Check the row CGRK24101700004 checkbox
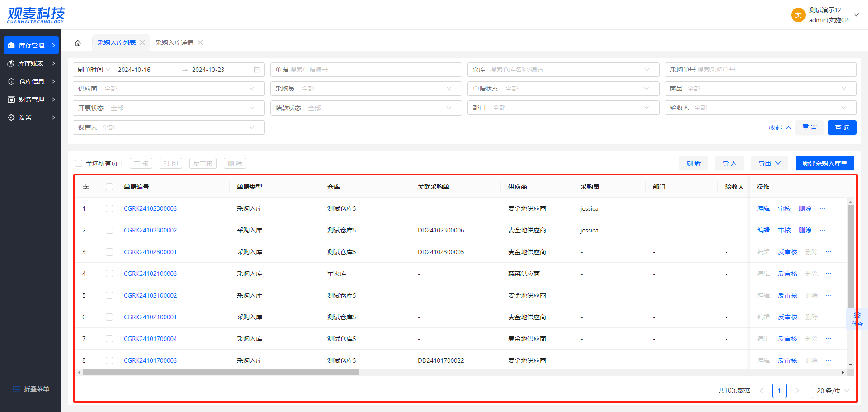The height and width of the screenshot is (412, 868). [109, 339]
